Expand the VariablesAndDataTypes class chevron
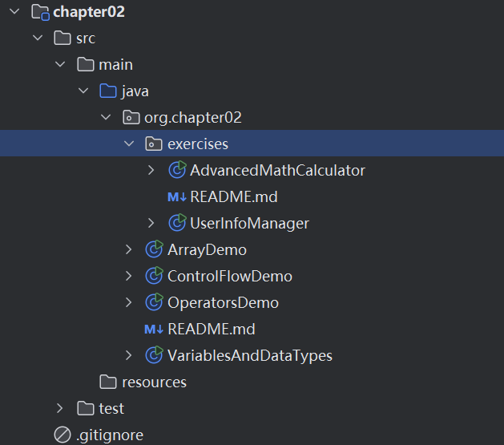This screenshot has width=504, height=445. tap(128, 355)
